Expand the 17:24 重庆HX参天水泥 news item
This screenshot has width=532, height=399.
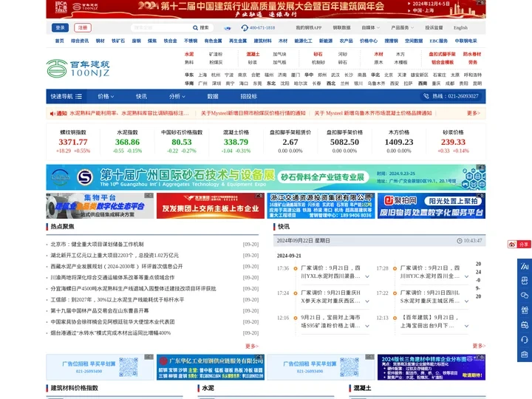pyautogui.click(x=367, y=301)
